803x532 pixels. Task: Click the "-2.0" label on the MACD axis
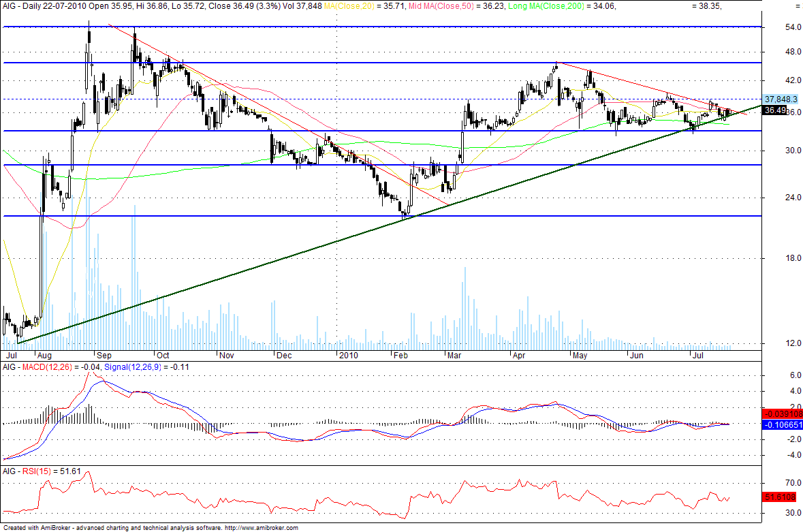(793, 439)
